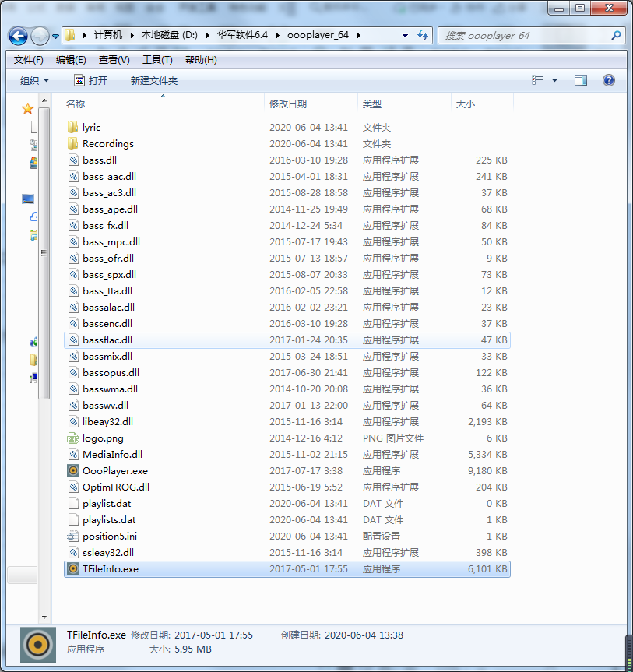Click the file name bassopus.dll

[x=111, y=372]
